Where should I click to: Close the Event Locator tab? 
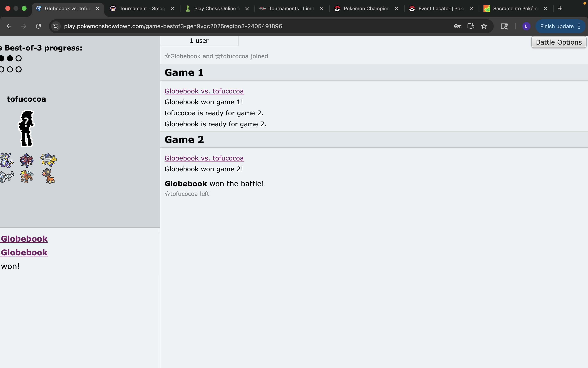pos(471,9)
